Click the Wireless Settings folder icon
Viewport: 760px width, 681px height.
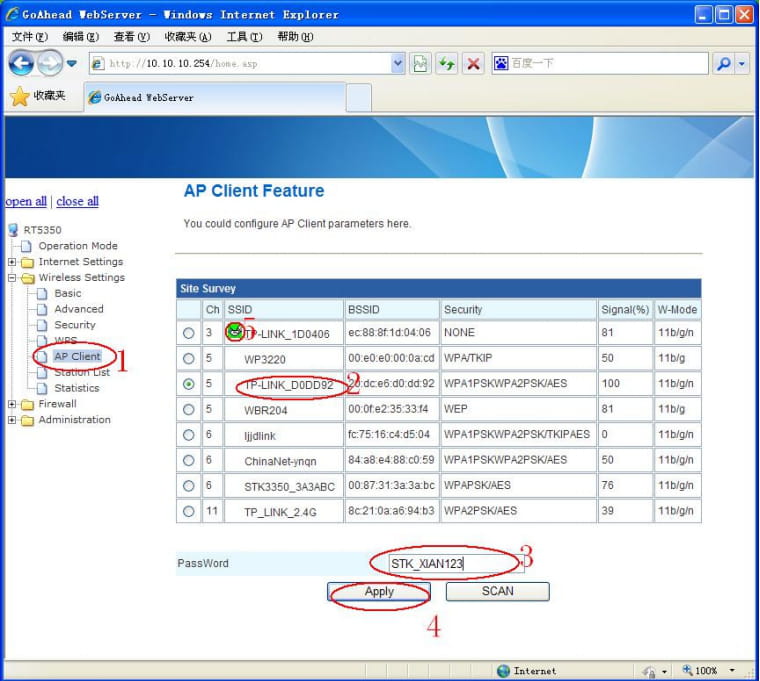coord(28,278)
